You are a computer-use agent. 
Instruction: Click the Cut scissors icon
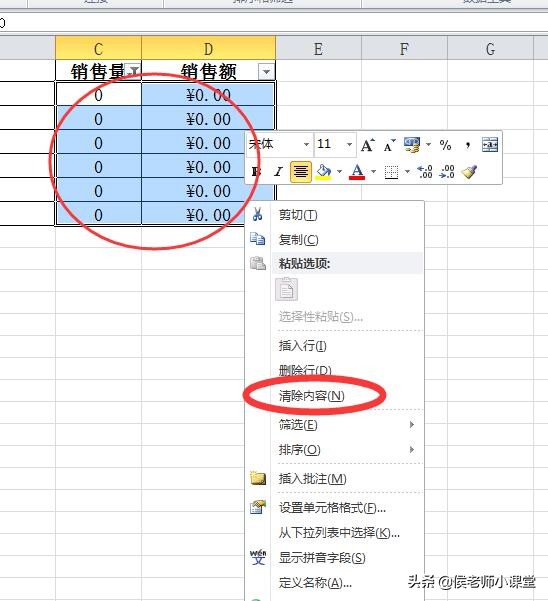pos(258,215)
